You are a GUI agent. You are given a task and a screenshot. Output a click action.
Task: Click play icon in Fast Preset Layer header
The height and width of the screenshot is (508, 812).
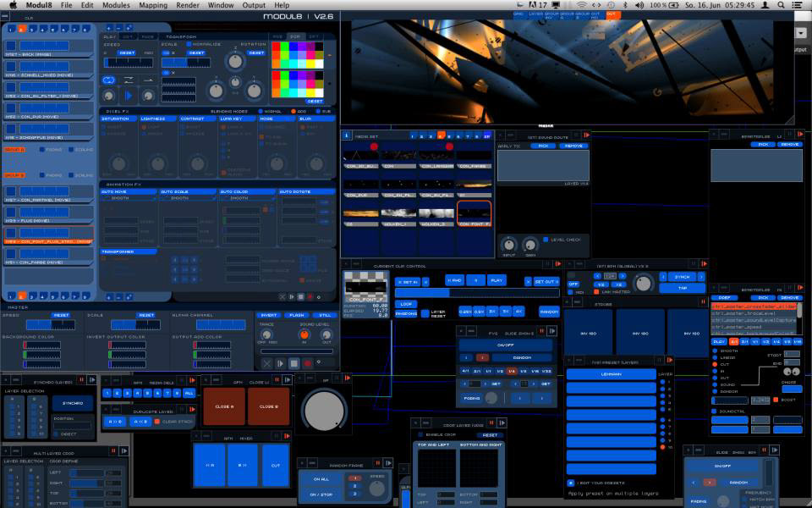(670, 360)
